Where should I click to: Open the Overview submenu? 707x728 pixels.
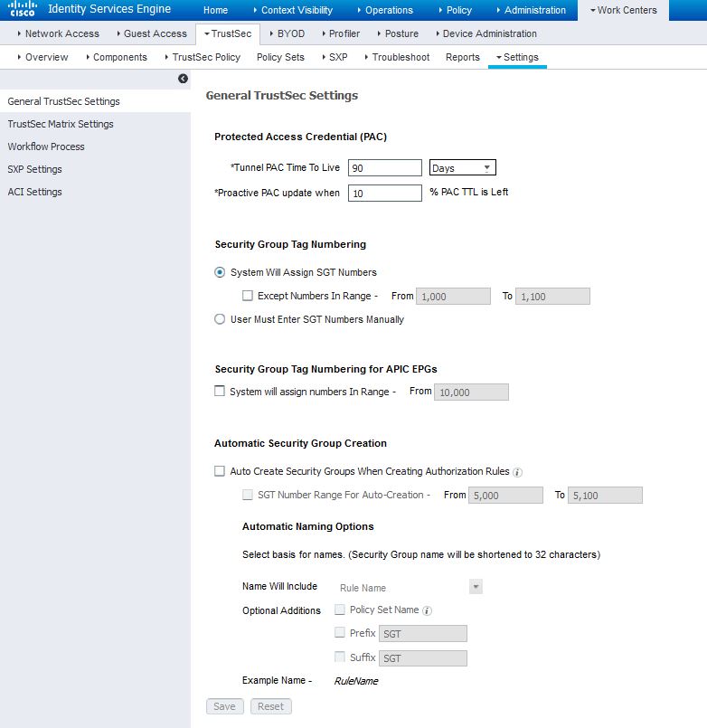coord(42,57)
